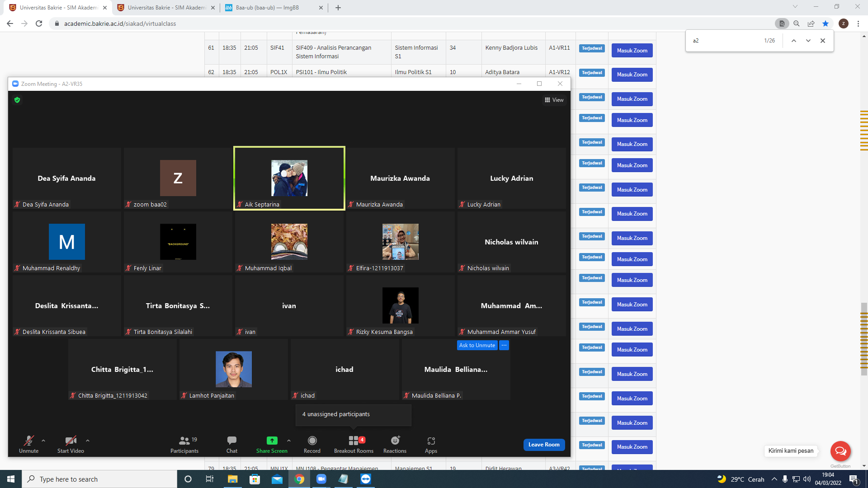Reload the current page
Screen dimensions: 868x488
39,23
